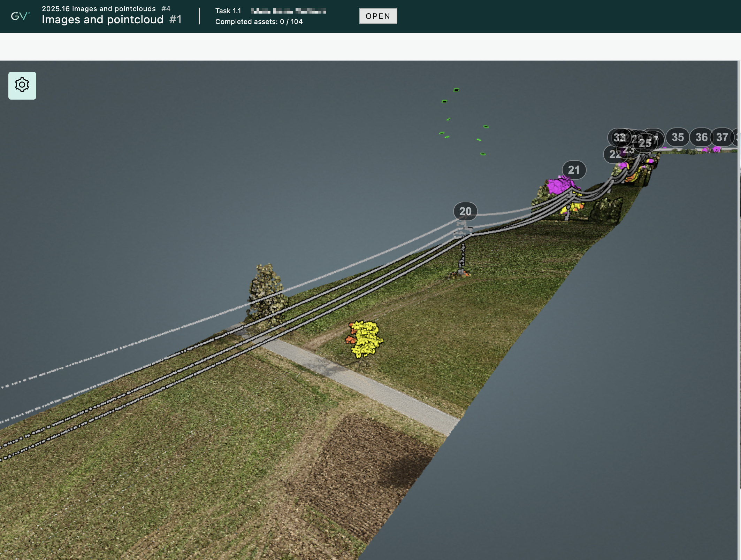The height and width of the screenshot is (560, 741).
Task: Open the viewer settings gear icon
Action: pyautogui.click(x=22, y=85)
